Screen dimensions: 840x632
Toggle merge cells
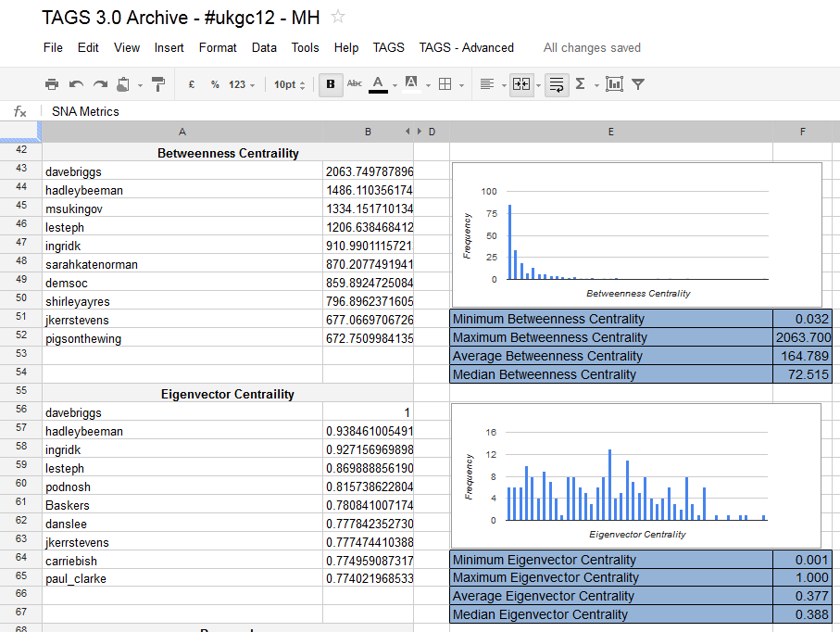pos(520,83)
